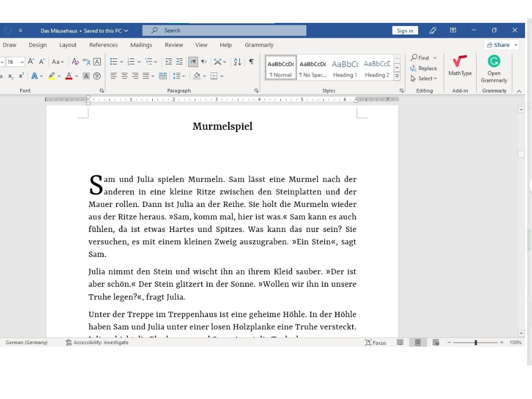Expand the borders dropdown arrow
Image resolution: width=532 pixels, height=399 pixels.
(222, 76)
